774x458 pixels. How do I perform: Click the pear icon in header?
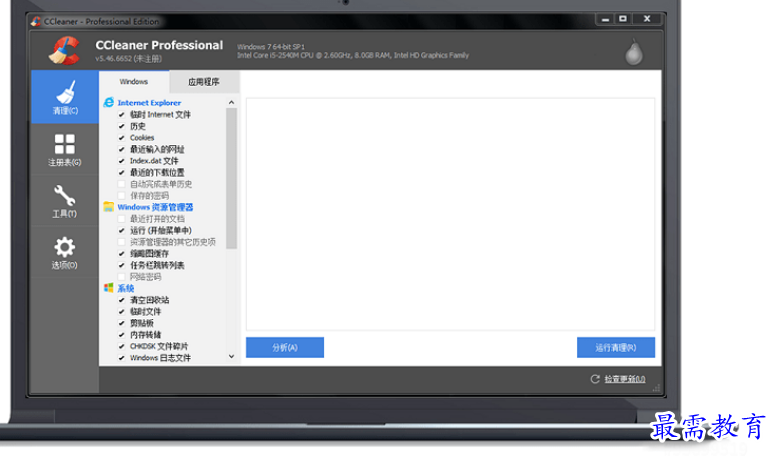point(634,52)
